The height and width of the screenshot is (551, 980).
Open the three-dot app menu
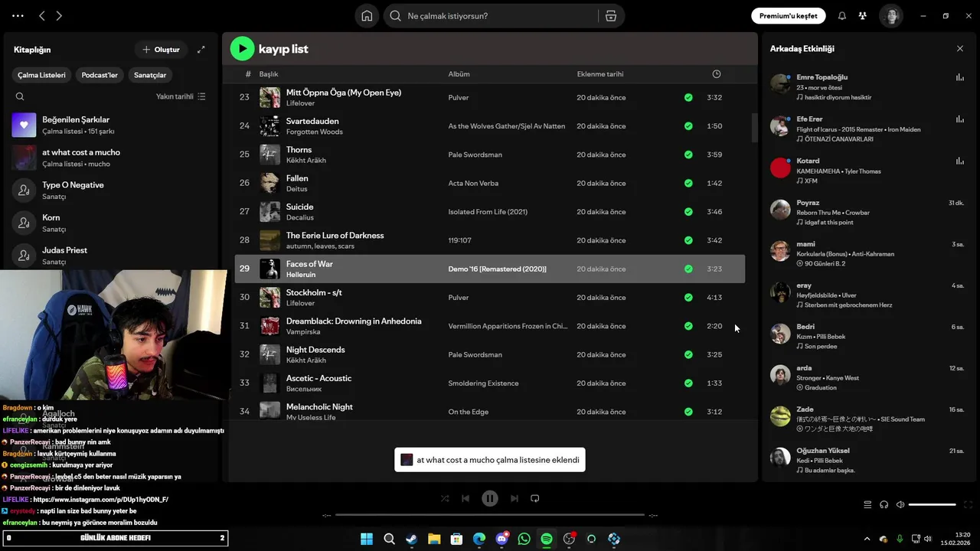pos(18,16)
